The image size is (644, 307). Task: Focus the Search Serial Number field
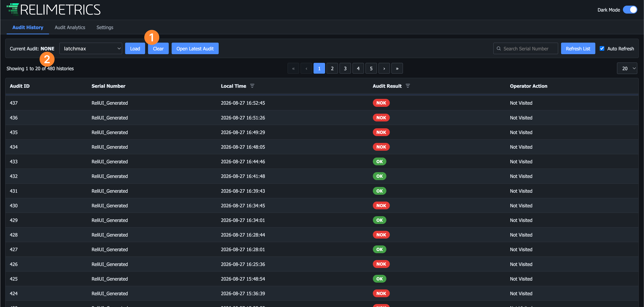[x=526, y=49]
